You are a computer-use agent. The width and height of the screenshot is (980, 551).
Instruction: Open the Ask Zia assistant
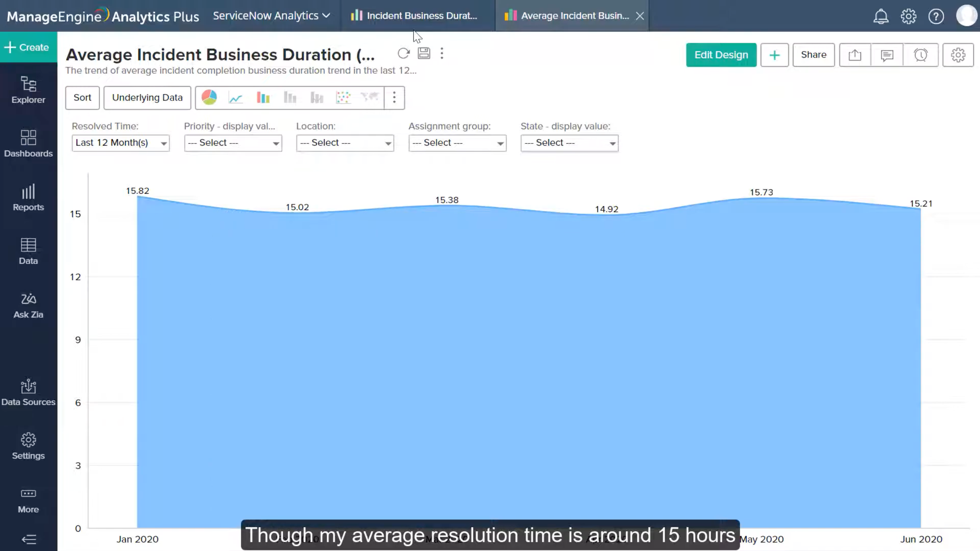(x=29, y=306)
